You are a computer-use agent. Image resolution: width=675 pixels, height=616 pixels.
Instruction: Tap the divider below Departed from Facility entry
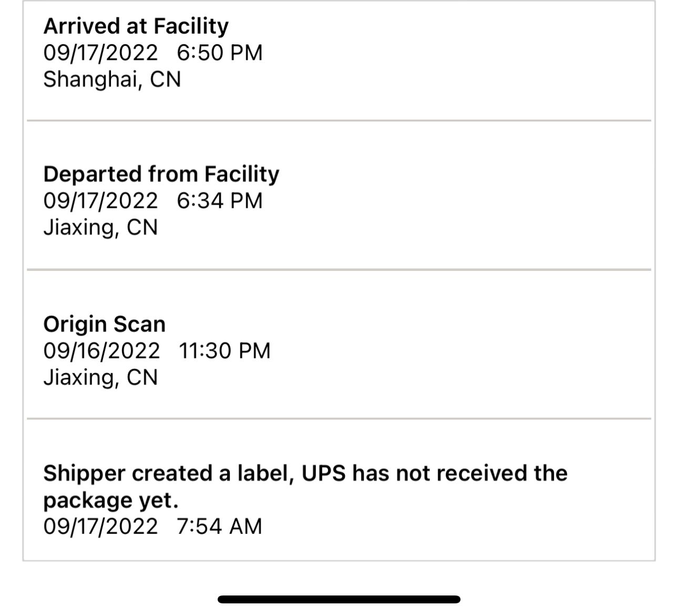(x=339, y=270)
